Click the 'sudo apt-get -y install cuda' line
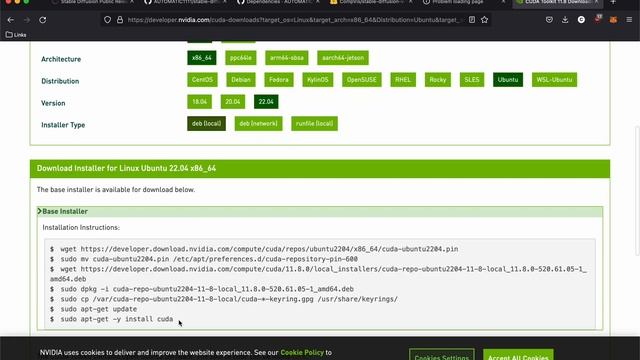 pyautogui.click(x=117, y=319)
